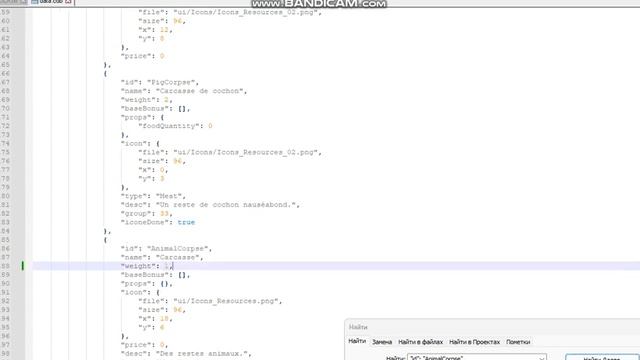640x360 pixels.
Task: Click the line "name": "Carcasse",
Action: pos(162,258)
